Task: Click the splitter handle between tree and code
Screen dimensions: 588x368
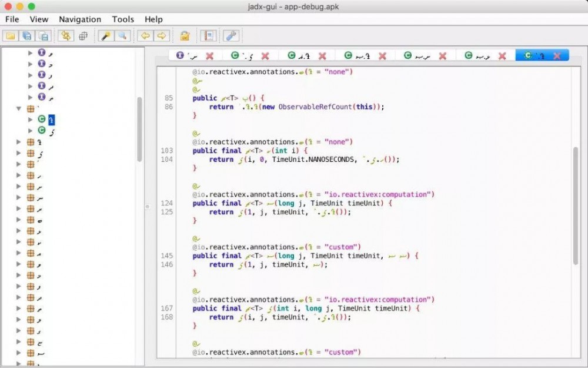Action: coord(148,207)
